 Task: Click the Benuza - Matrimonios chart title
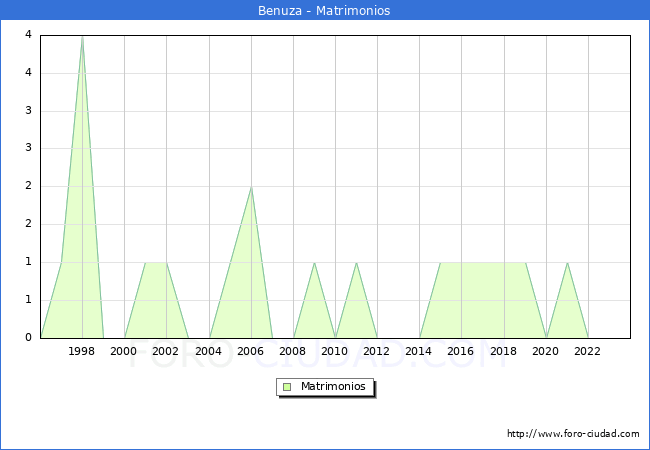tap(325, 11)
